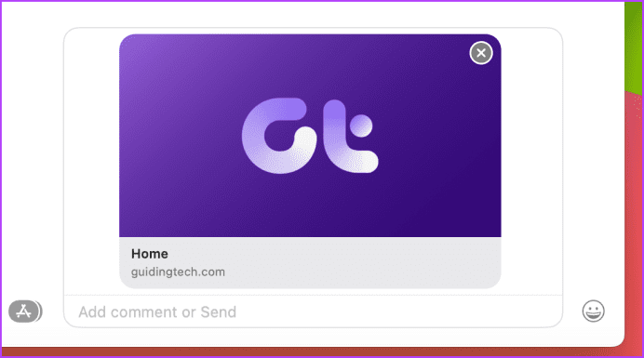Click the green desktop wallpaper at the right edge

[634, 46]
